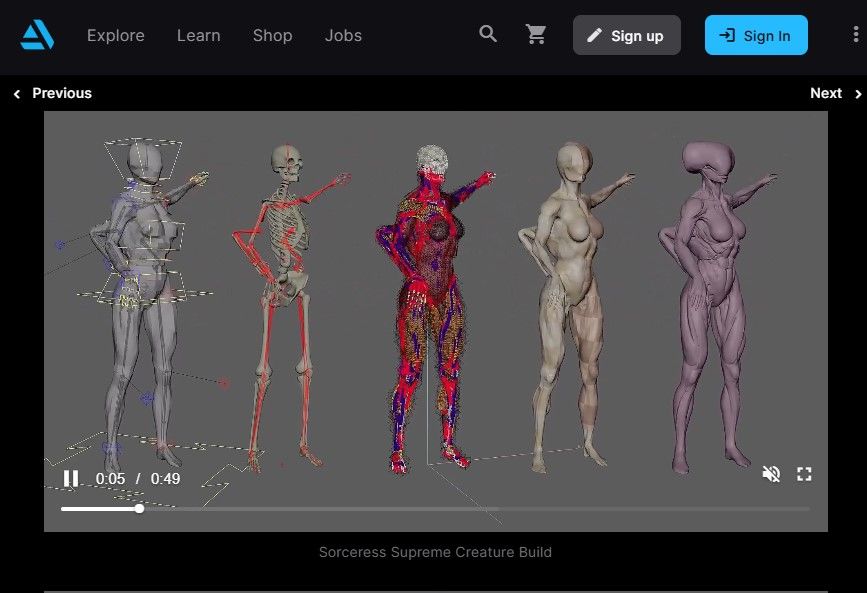Open the ArtStation logo home link
The image size is (867, 593).
(37, 35)
